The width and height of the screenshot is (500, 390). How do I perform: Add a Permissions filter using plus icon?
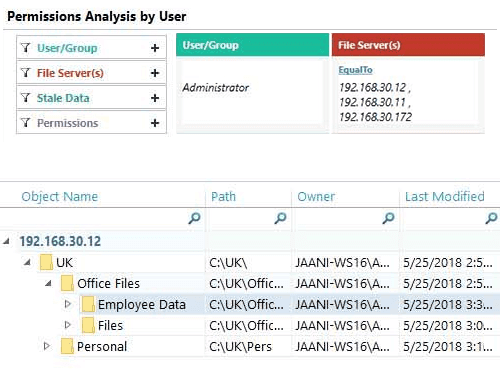coord(155,123)
